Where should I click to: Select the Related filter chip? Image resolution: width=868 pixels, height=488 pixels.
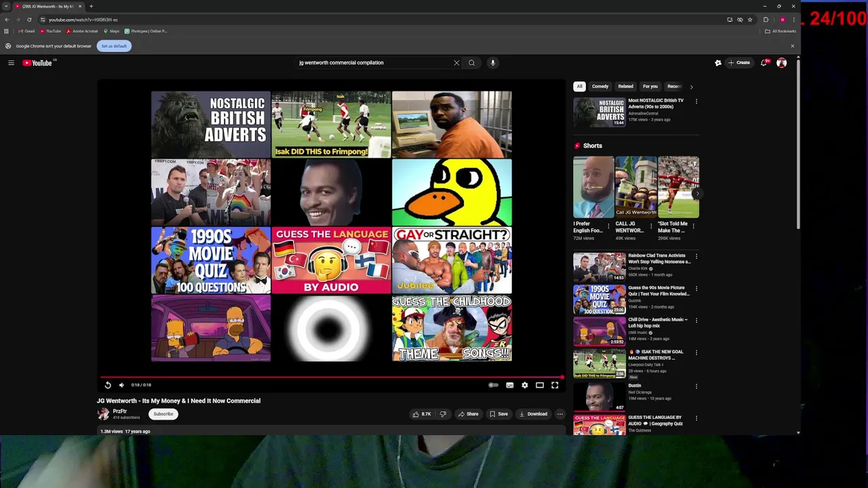tap(626, 87)
